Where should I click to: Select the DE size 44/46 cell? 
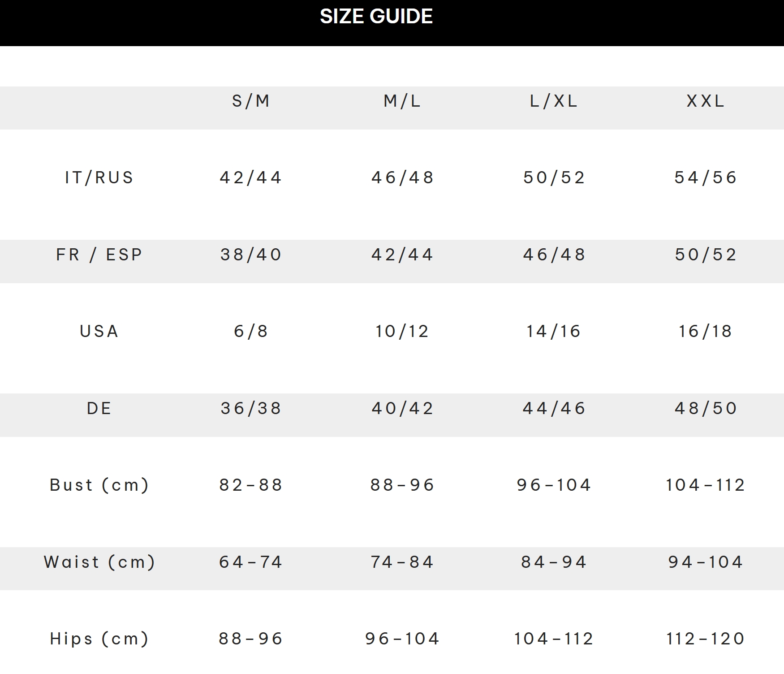coord(554,409)
